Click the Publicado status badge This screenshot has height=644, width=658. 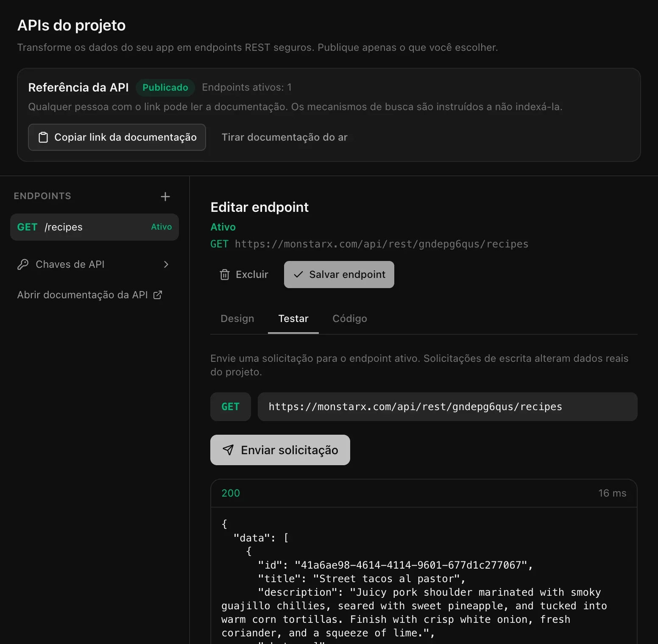(165, 87)
